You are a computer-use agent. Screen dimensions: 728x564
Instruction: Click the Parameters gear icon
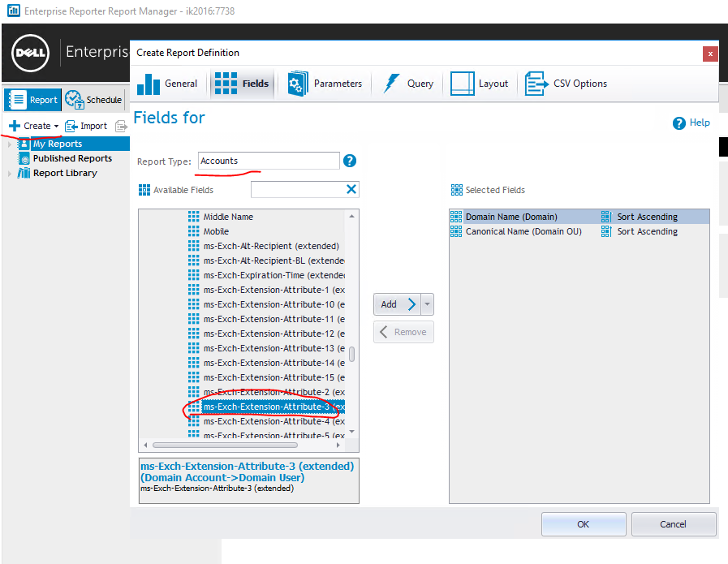coord(298,84)
